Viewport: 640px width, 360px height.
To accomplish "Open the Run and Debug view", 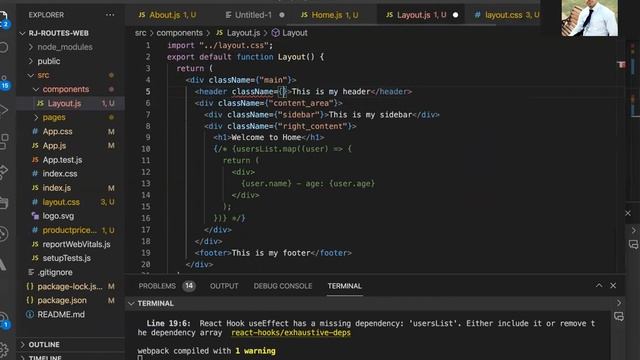I will point(3,110).
